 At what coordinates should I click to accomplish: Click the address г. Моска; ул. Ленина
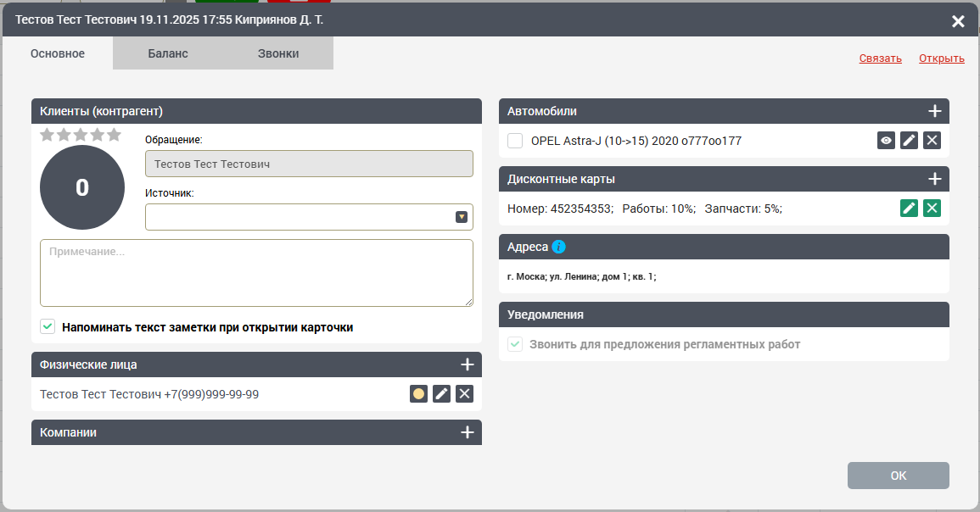(582, 276)
